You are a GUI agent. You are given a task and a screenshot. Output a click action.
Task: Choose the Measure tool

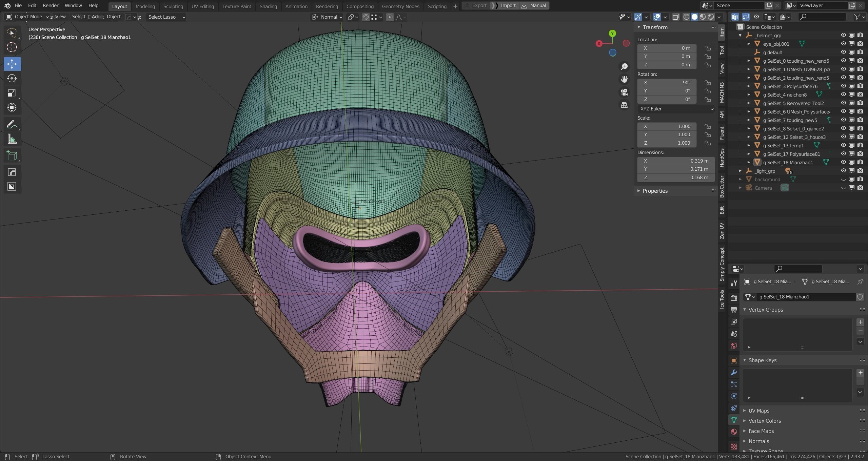12,139
